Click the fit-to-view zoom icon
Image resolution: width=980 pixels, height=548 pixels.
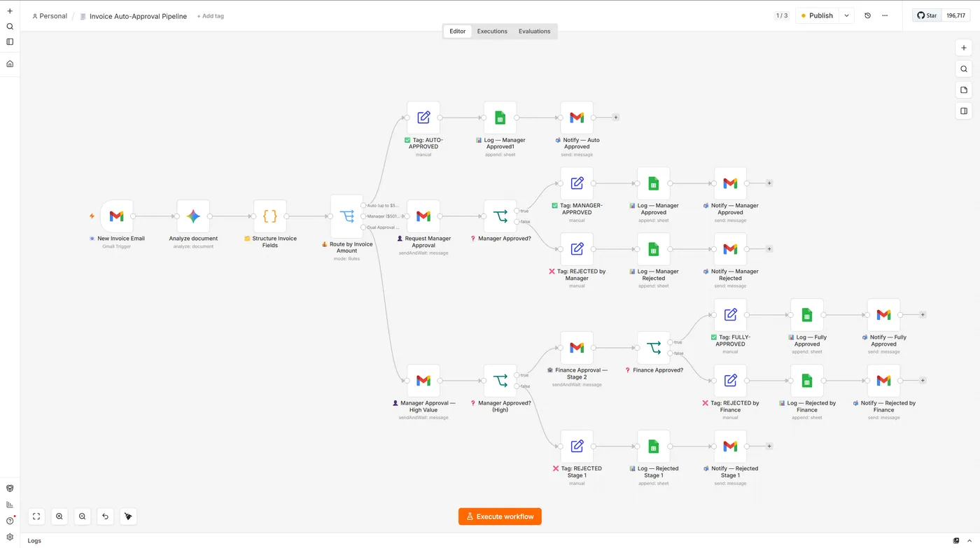36,517
